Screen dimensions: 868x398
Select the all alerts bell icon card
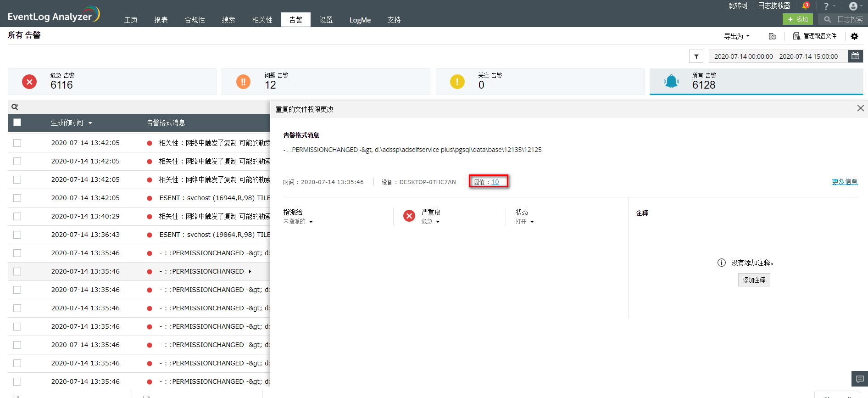pos(756,82)
